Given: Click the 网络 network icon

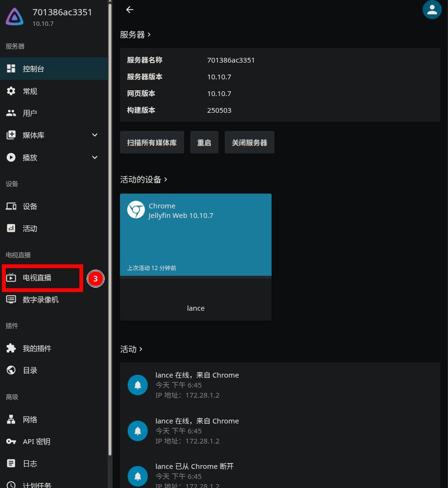Looking at the screenshot, I should coord(11,419).
